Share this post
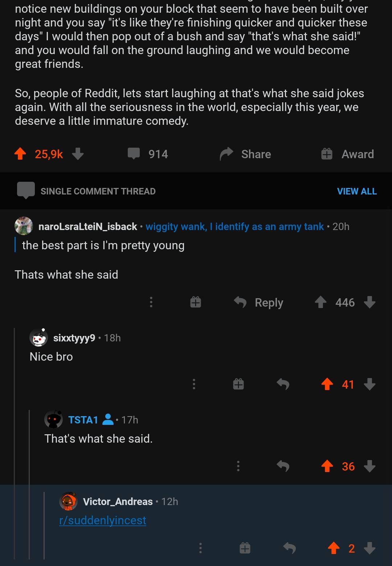Viewport: 392px width, 566px height. click(246, 154)
